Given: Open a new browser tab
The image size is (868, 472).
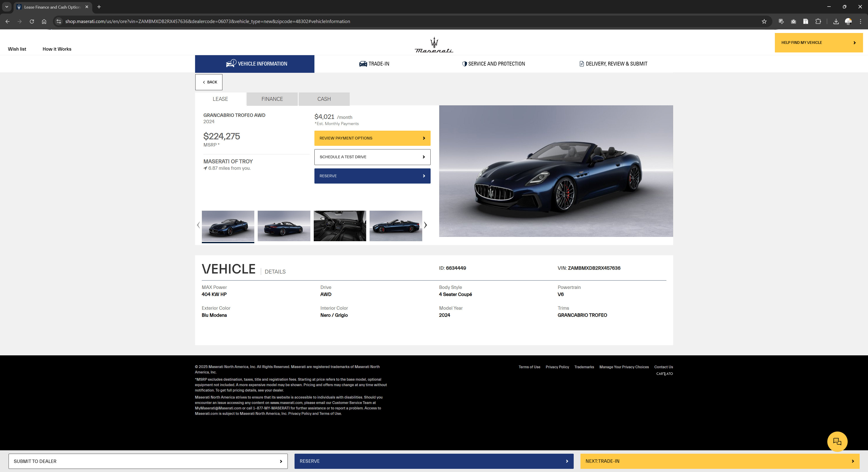Looking at the screenshot, I should [99, 7].
